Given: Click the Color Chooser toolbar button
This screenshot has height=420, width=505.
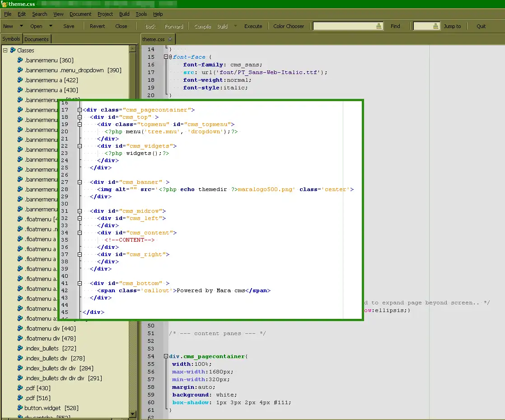Looking at the screenshot, I should click(x=289, y=26).
